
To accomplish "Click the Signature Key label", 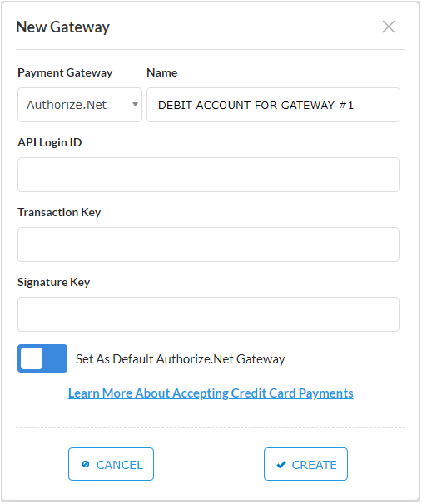I will [54, 283].
